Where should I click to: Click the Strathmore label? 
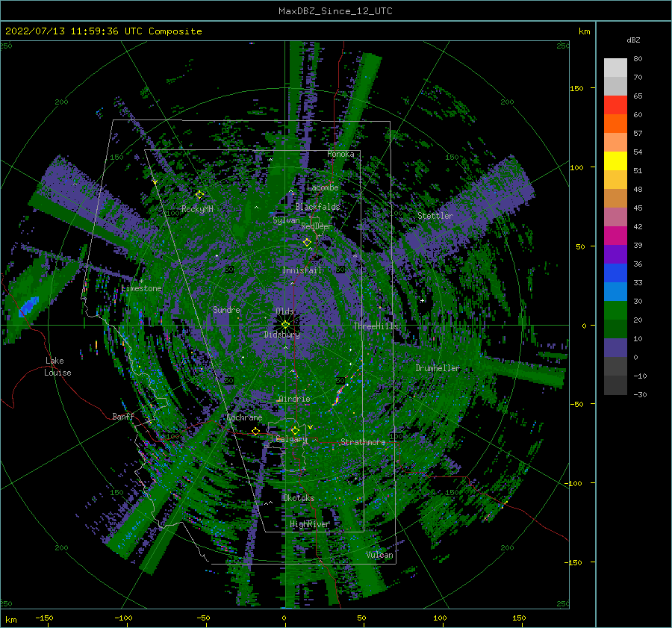(363, 442)
